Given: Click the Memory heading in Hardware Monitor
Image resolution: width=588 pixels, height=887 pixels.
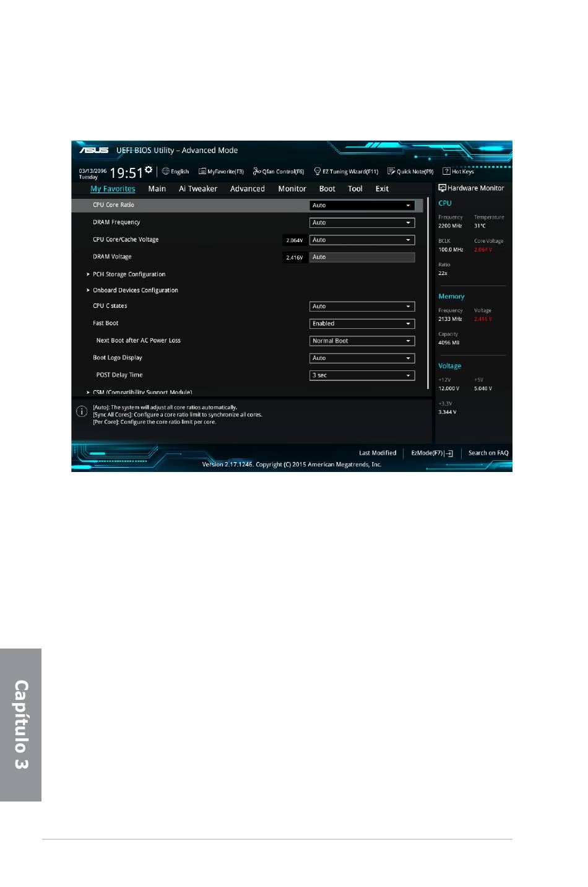Looking at the screenshot, I should pyautogui.click(x=451, y=297).
